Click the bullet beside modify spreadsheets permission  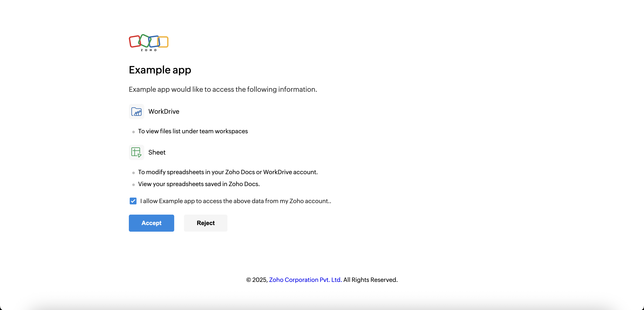click(x=134, y=173)
